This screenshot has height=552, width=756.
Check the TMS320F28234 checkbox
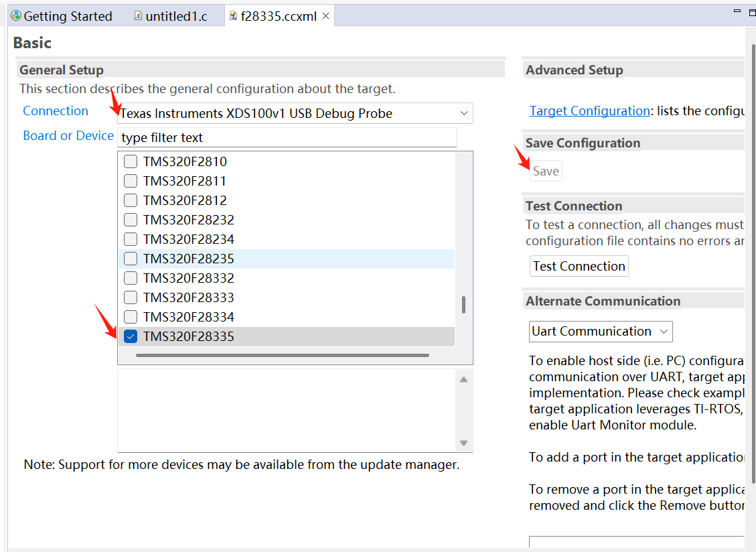[131, 239]
